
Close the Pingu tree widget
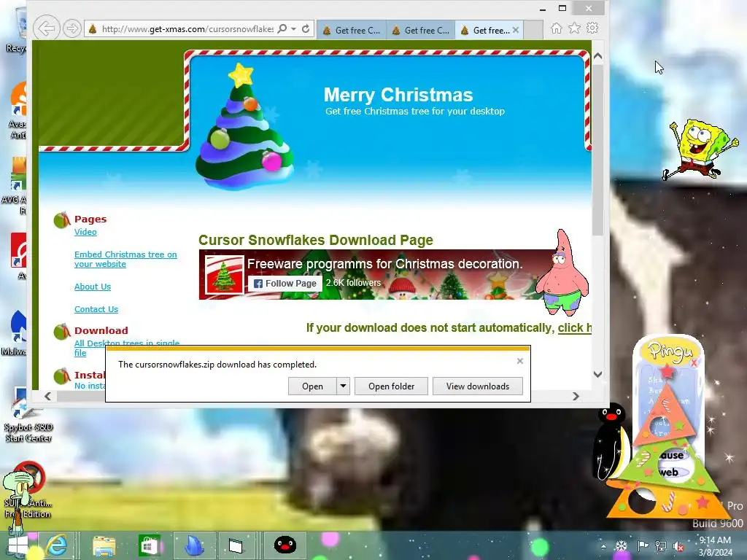point(694,363)
